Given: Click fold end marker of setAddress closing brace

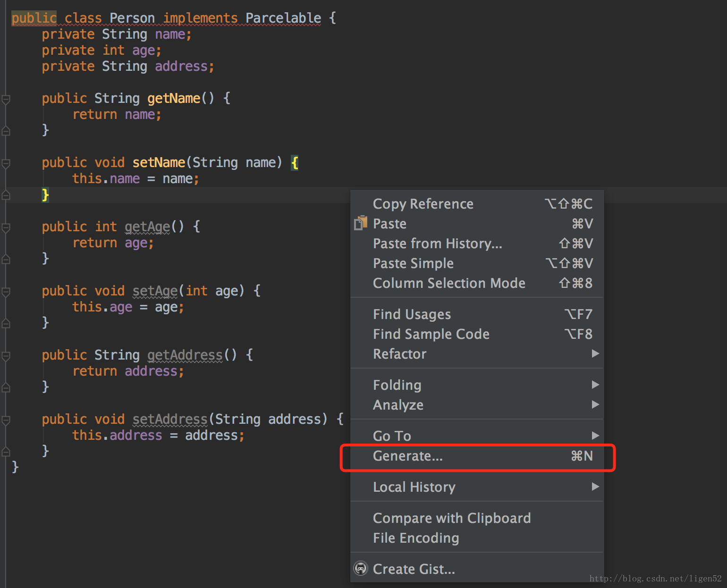Looking at the screenshot, I should click(x=6, y=452).
